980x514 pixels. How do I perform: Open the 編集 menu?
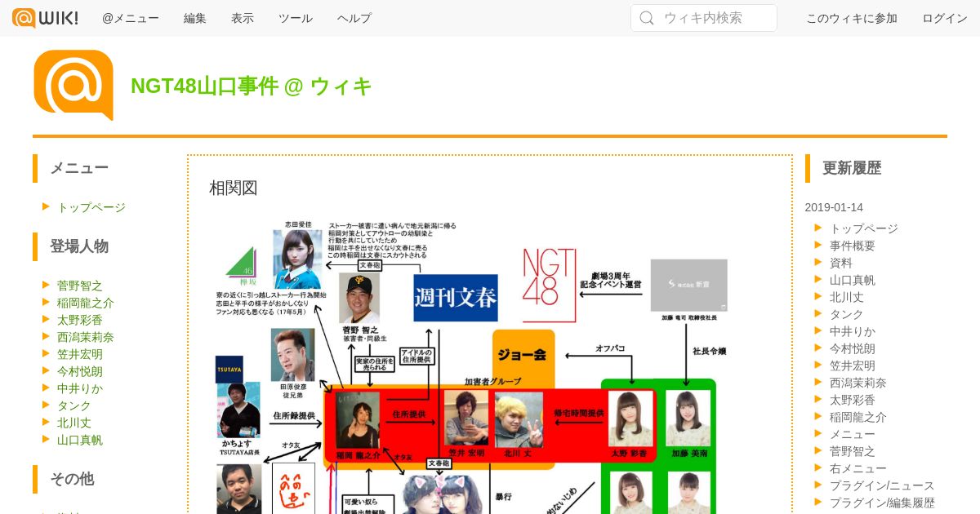[x=195, y=18]
